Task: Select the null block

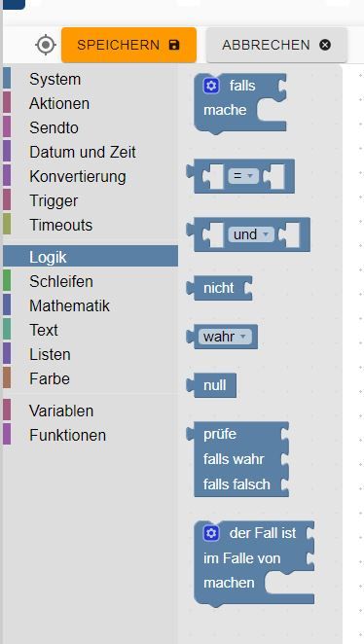Action: [x=211, y=385]
